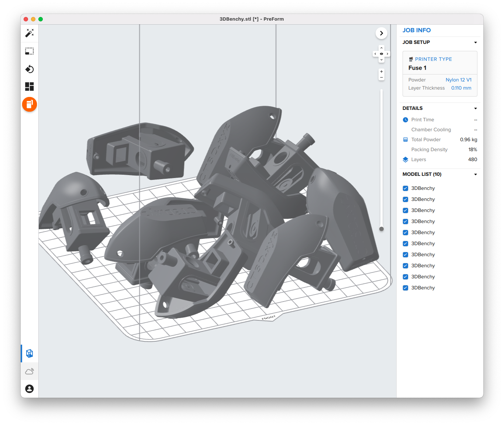Open the magic wand one-click print tool

point(30,33)
